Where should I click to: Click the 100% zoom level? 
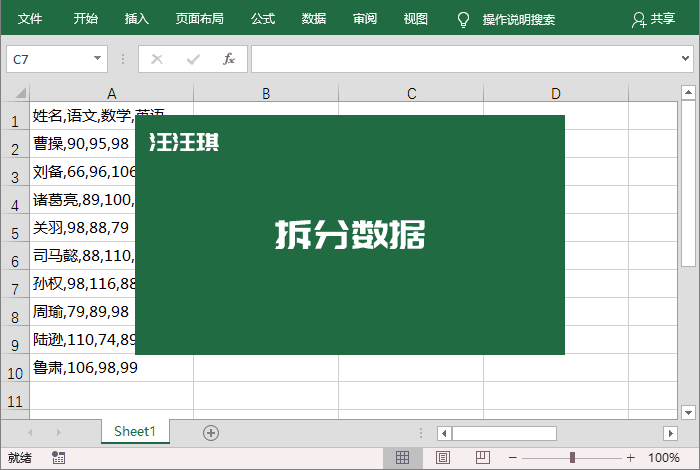664,458
